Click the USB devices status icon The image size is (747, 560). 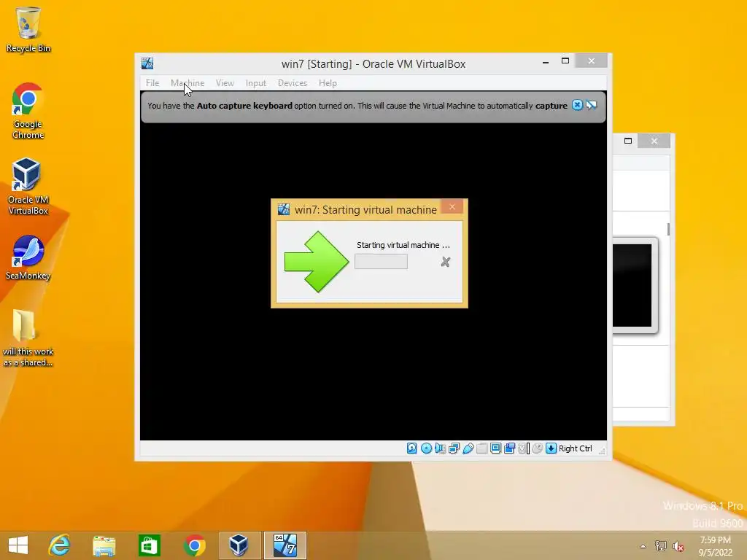tap(468, 448)
